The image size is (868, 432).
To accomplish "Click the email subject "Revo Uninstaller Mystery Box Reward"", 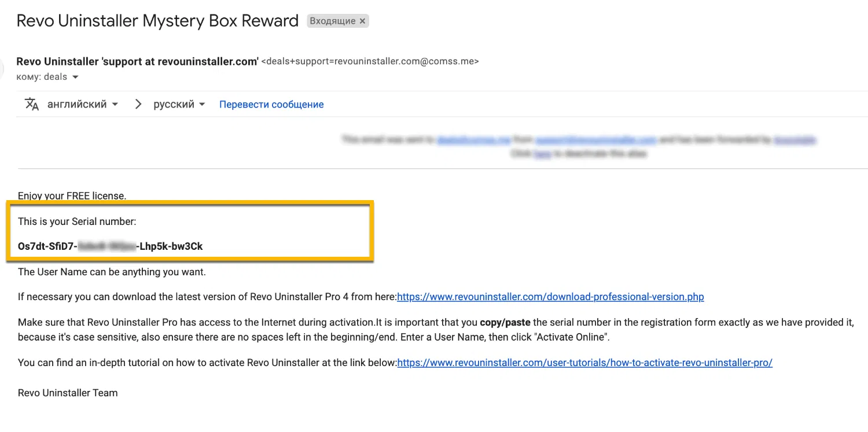I will pyautogui.click(x=157, y=21).
